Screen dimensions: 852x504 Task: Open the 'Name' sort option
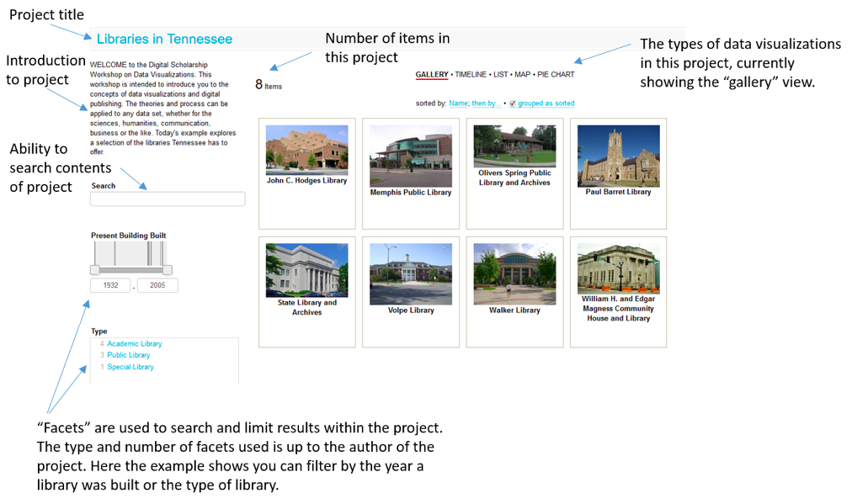458,103
